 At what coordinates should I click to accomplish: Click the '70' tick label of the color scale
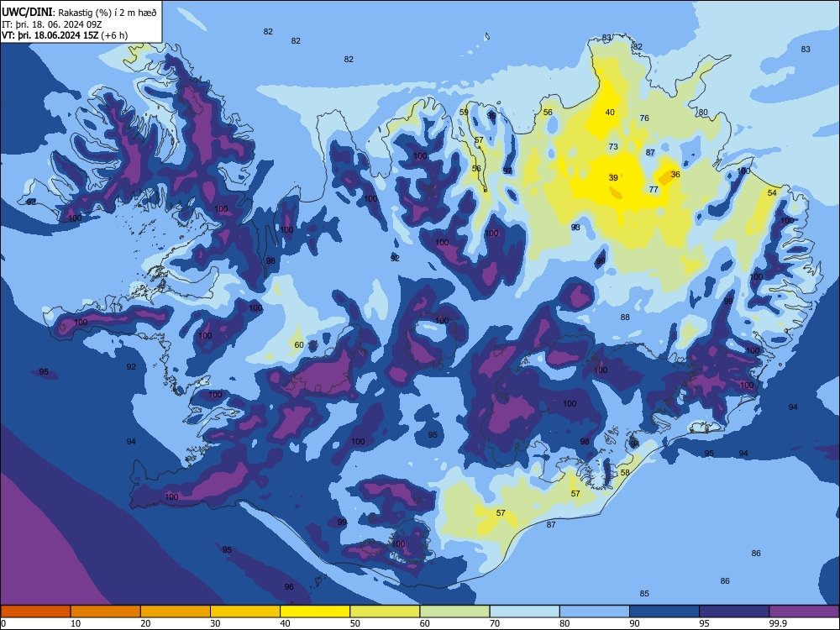[x=495, y=623]
